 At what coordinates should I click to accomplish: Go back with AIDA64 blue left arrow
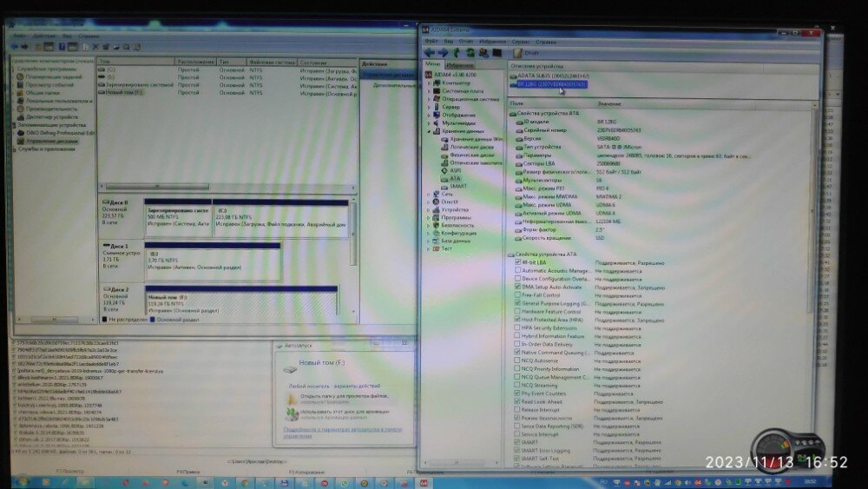[430, 53]
